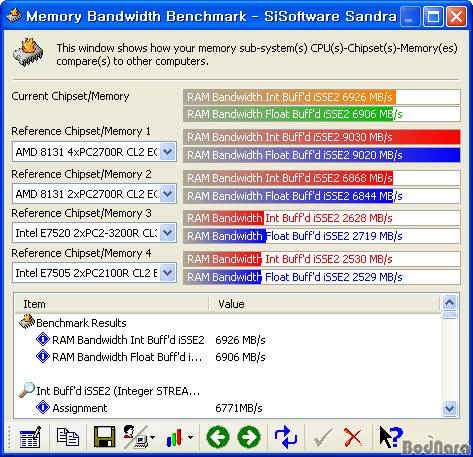This screenshot has height=457, width=473.
Task: Click reference 2 Float 6844 MB/s bar
Action: [322, 196]
